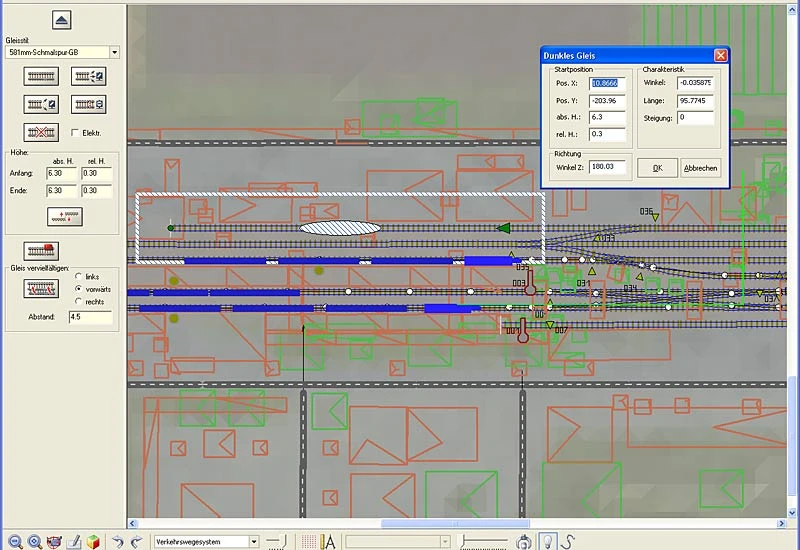Click the pencil edit icon in bottom toolbar

(x=73, y=541)
